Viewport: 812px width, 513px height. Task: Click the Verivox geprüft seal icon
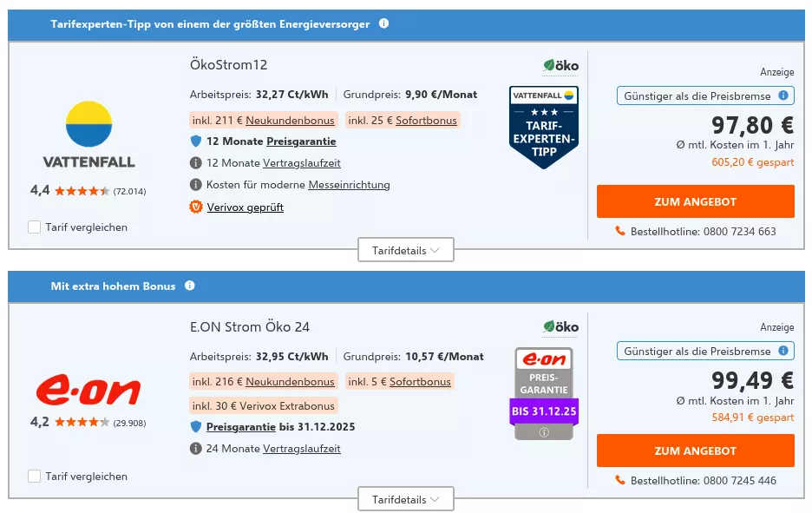click(196, 207)
